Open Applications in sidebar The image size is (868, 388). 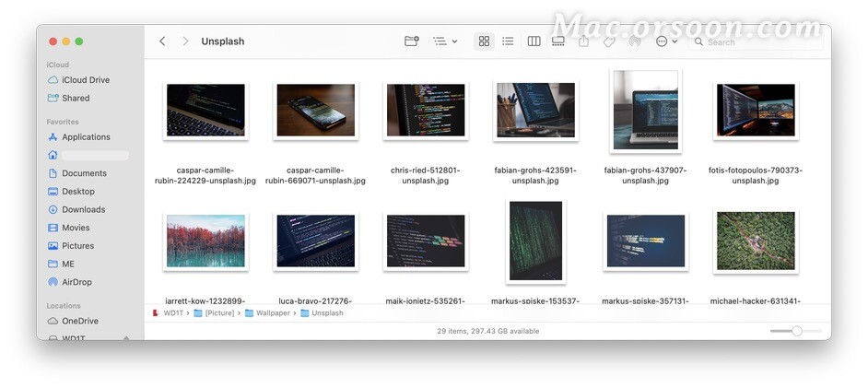click(x=86, y=136)
